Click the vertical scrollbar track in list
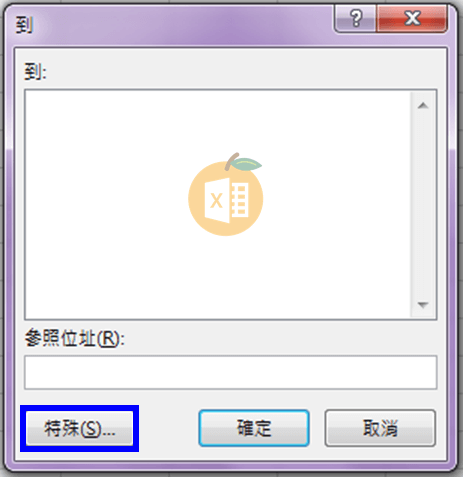This screenshot has height=477, width=463. tap(423, 205)
